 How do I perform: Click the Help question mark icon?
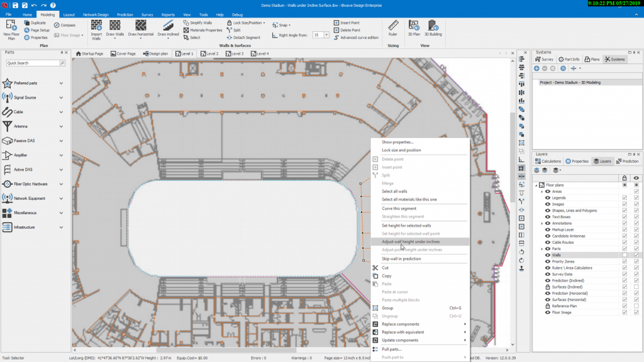(x=53, y=5)
